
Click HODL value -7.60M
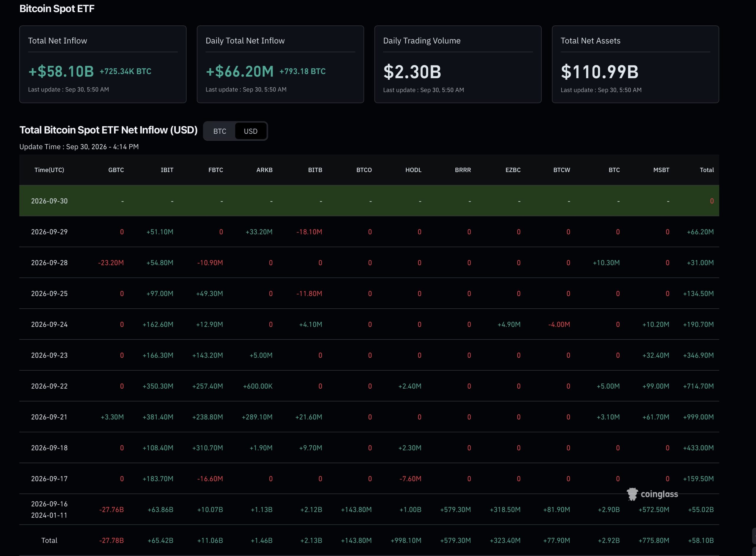click(410, 479)
